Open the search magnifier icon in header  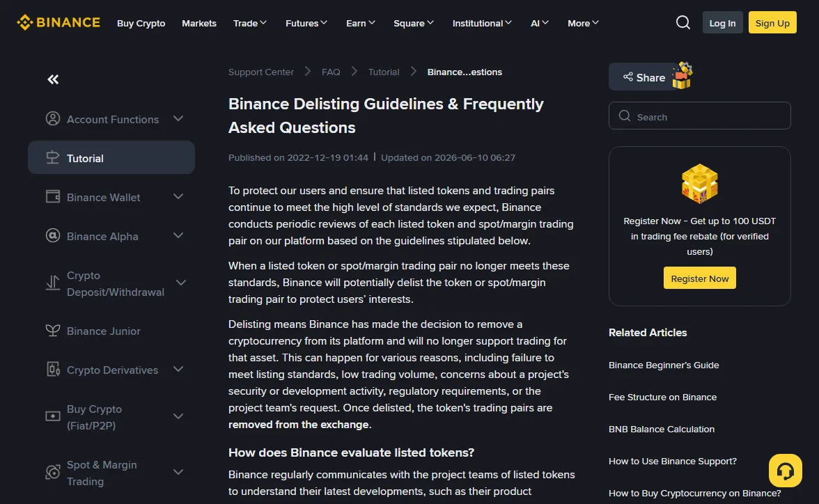682,22
